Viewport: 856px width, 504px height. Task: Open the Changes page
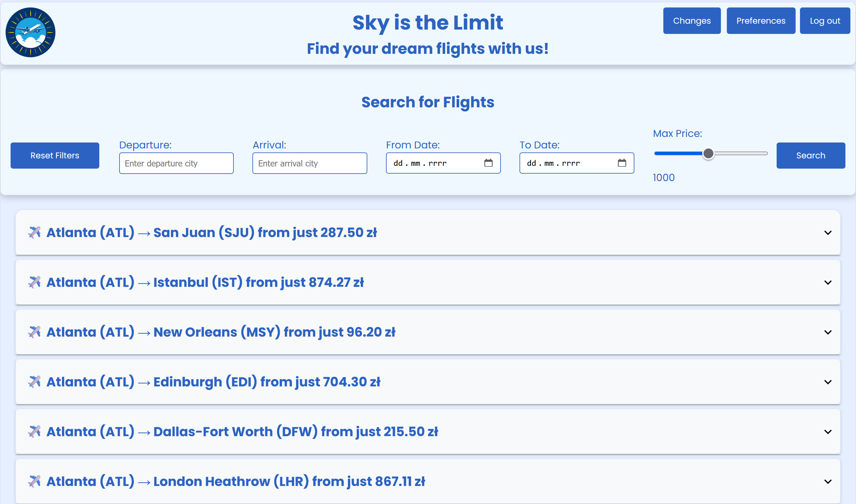(692, 20)
